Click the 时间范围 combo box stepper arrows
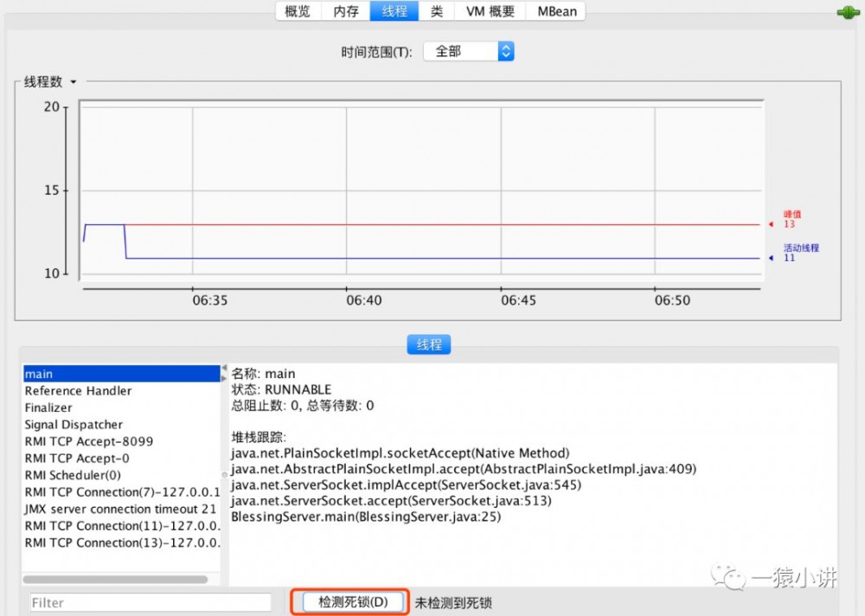The height and width of the screenshot is (616, 865). point(506,51)
